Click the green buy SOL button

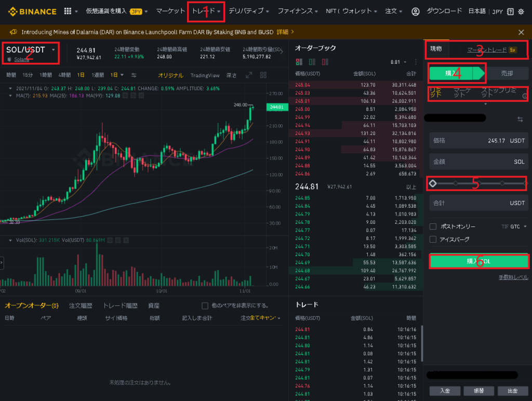478,261
